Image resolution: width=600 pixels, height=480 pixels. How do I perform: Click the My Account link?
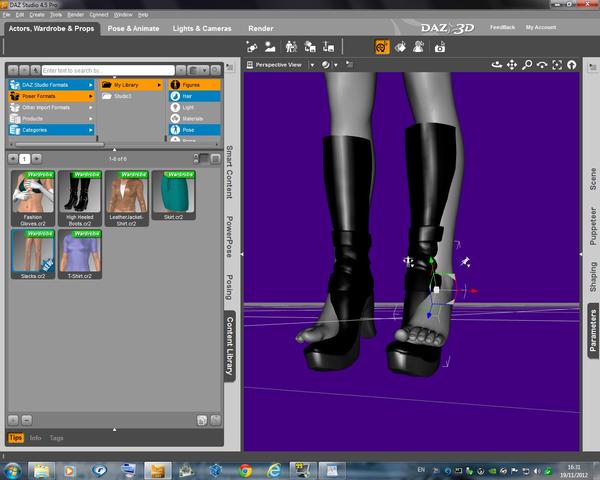(541, 28)
